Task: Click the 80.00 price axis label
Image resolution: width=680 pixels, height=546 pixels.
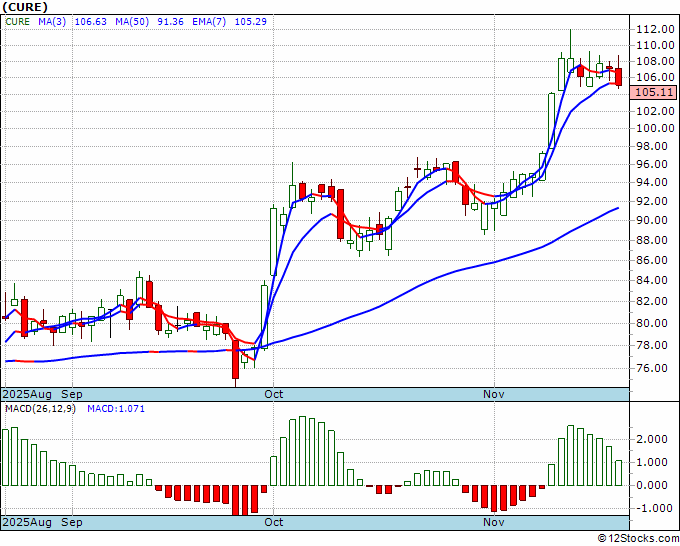Action: tap(651, 324)
